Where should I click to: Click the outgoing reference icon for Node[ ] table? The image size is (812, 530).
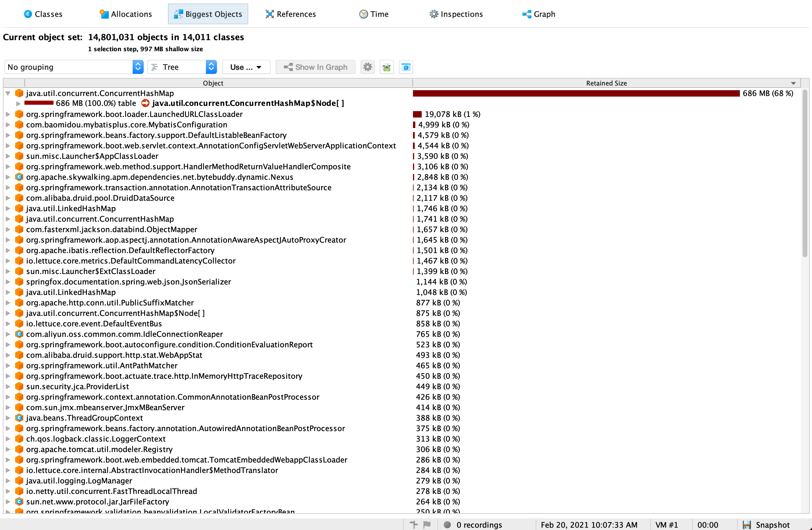coord(145,103)
